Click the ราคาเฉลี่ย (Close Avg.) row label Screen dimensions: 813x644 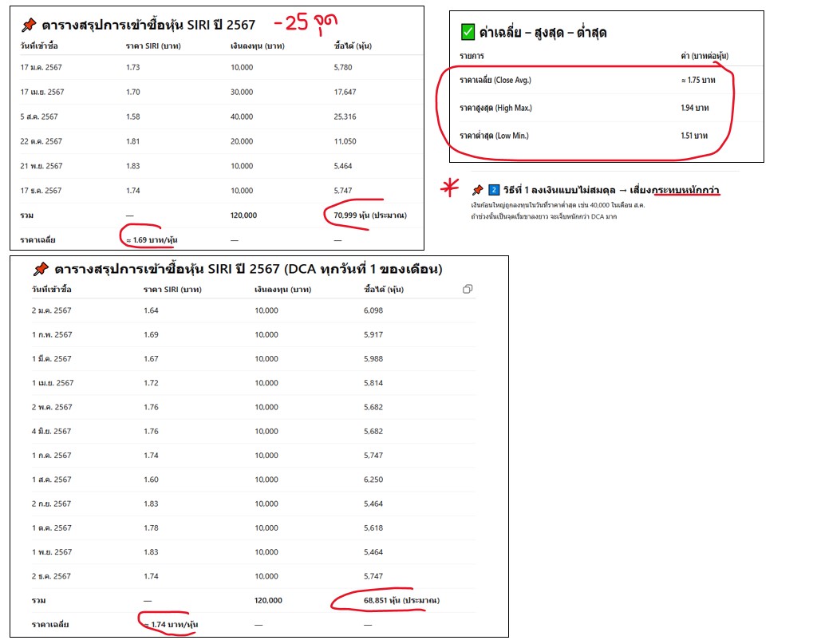(x=495, y=80)
